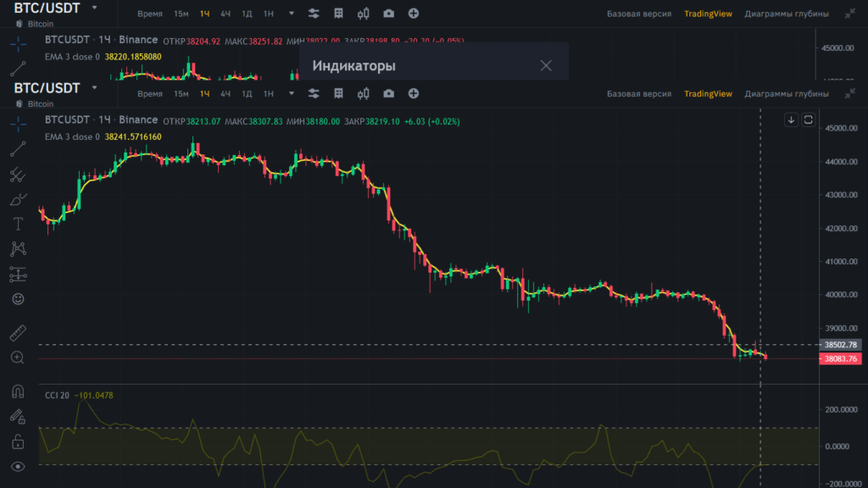Viewport: 868px width, 488px height.
Task: Toggle Magnet mode on
Action: (x=17, y=391)
